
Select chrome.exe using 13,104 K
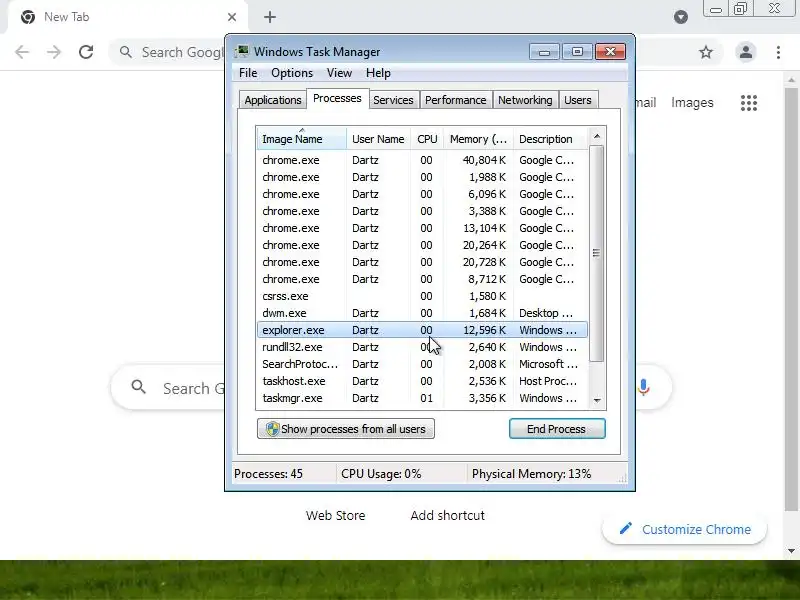(422, 228)
